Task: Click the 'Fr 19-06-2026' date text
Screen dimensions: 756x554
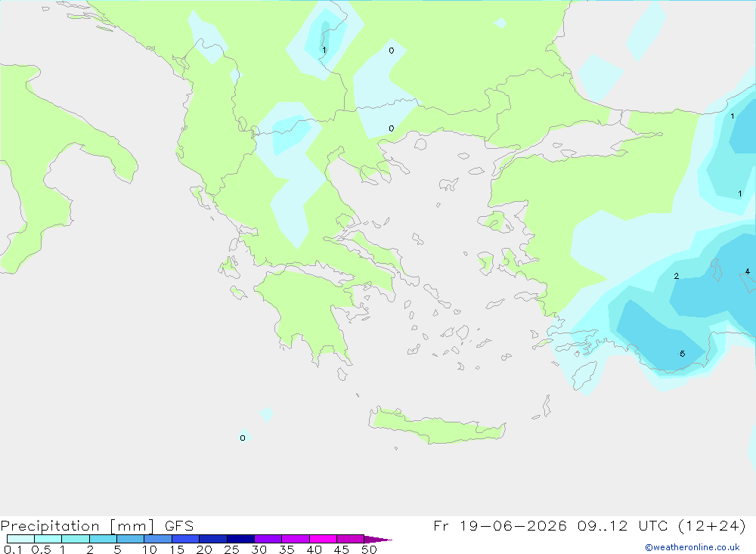Action: (500, 525)
